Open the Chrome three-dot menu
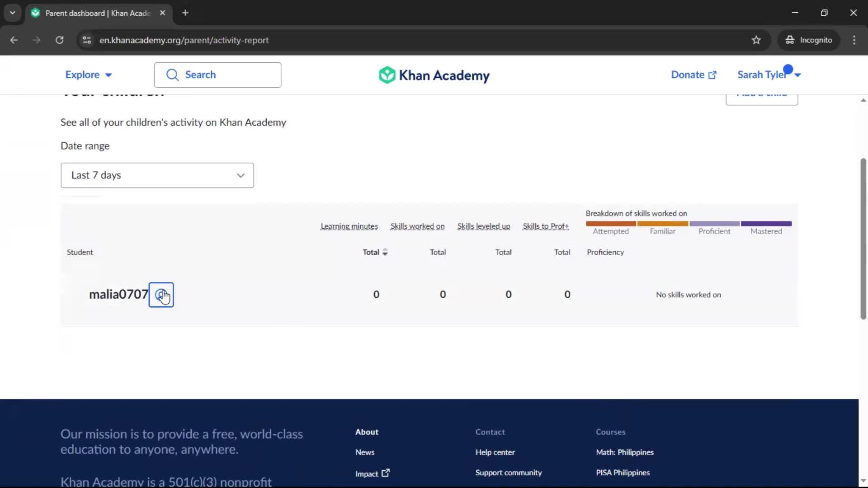Screen dimensions: 868x488 (x=854, y=40)
